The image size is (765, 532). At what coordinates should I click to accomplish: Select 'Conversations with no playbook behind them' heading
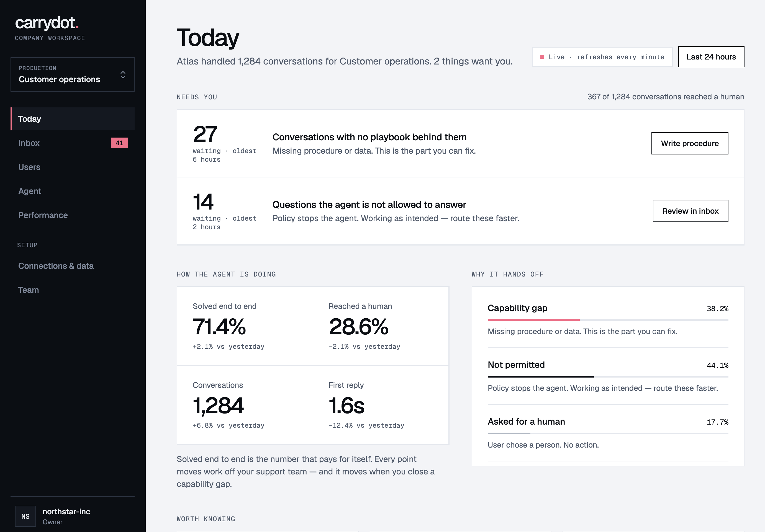tap(369, 137)
